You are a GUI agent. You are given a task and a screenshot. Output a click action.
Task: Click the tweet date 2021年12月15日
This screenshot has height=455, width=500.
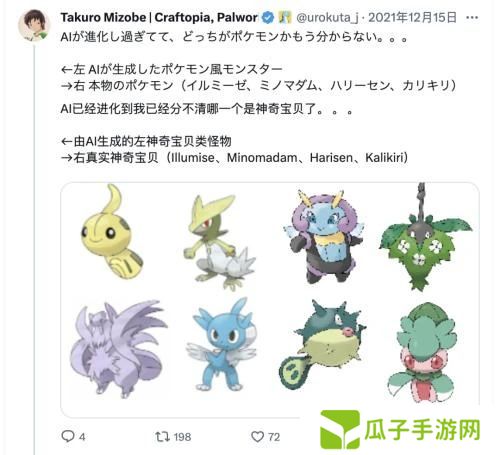pyautogui.click(x=412, y=17)
